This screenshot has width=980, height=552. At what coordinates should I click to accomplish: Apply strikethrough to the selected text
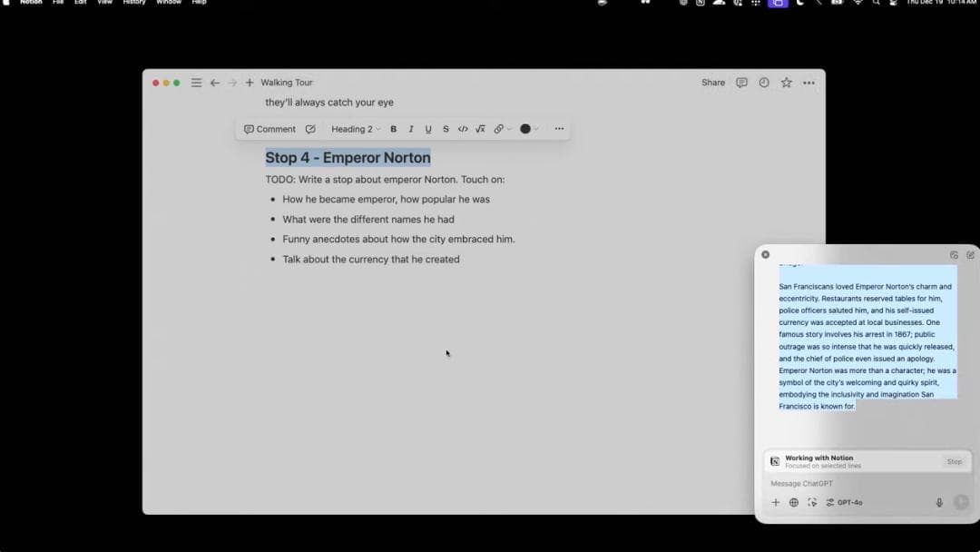coord(446,129)
